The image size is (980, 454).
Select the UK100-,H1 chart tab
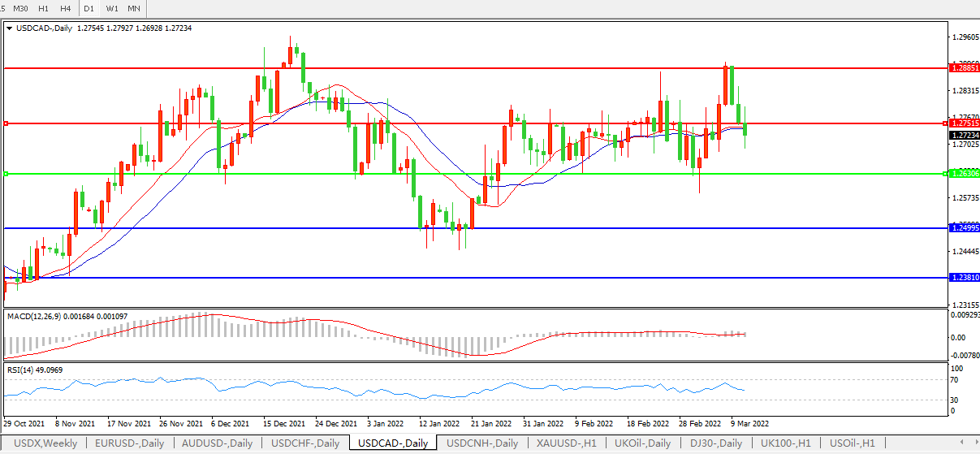click(785, 443)
